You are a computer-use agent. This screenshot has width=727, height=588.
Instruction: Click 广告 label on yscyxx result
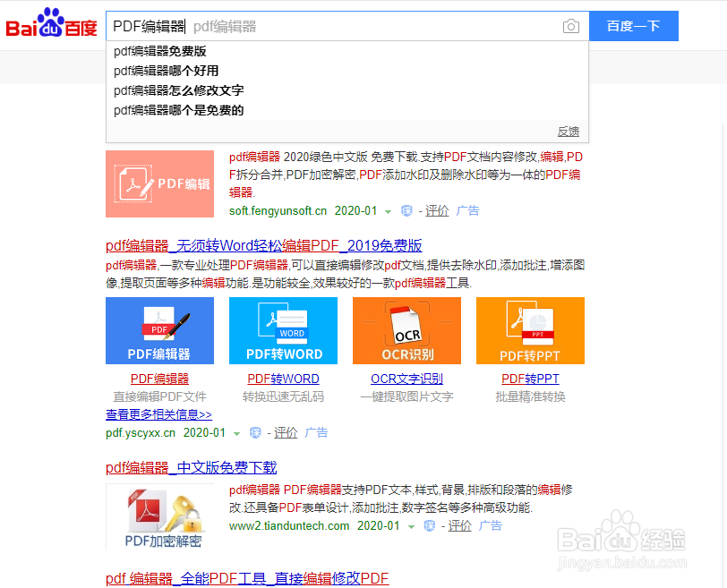[316, 433]
